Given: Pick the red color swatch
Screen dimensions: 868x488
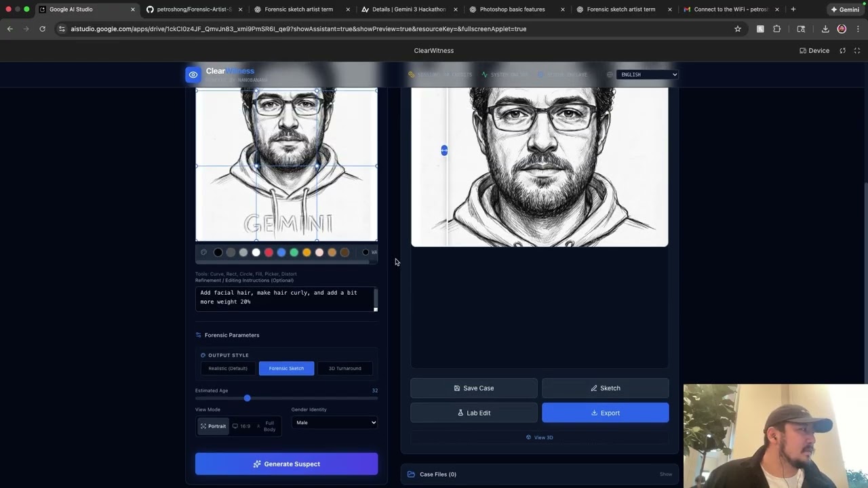Looking at the screenshot, I should (269, 252).
